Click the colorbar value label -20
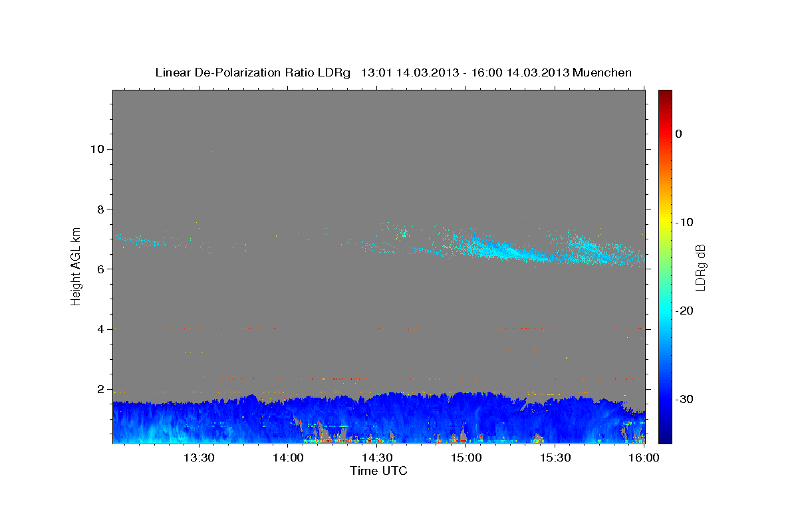The width and height of the screenshot is (798, 532). [x=684, y=311]
